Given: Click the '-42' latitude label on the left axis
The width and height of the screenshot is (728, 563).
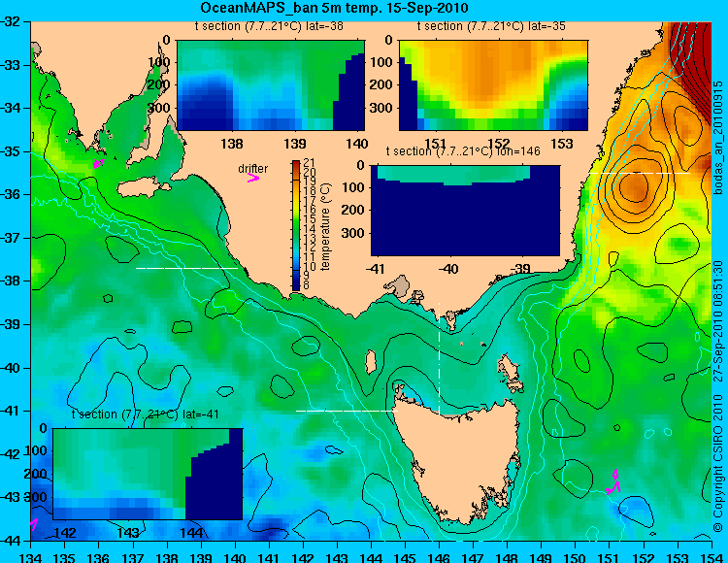Looking at the screenshot, I should point(9,454).
